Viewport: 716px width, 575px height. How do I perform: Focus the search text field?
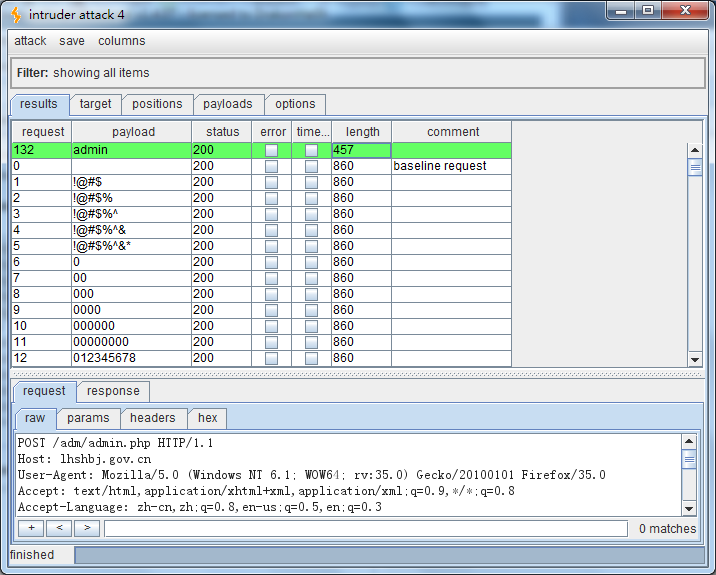(x=366, y=528)
